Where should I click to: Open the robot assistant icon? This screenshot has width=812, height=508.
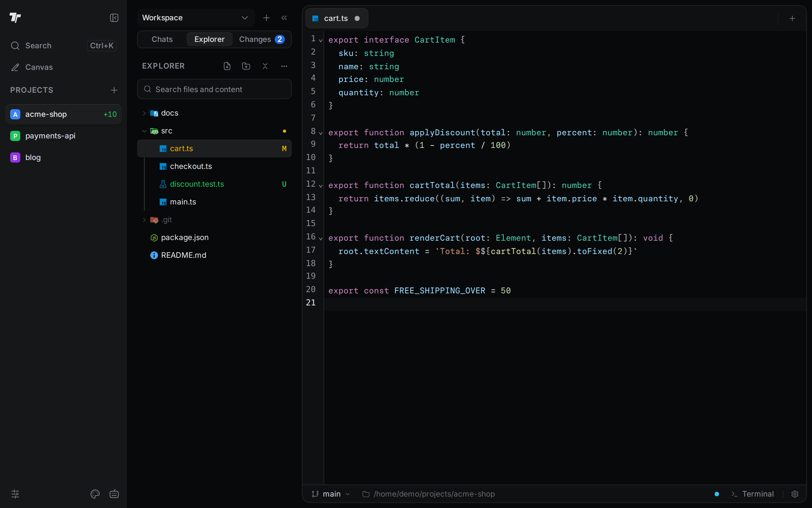click(114, 494)
